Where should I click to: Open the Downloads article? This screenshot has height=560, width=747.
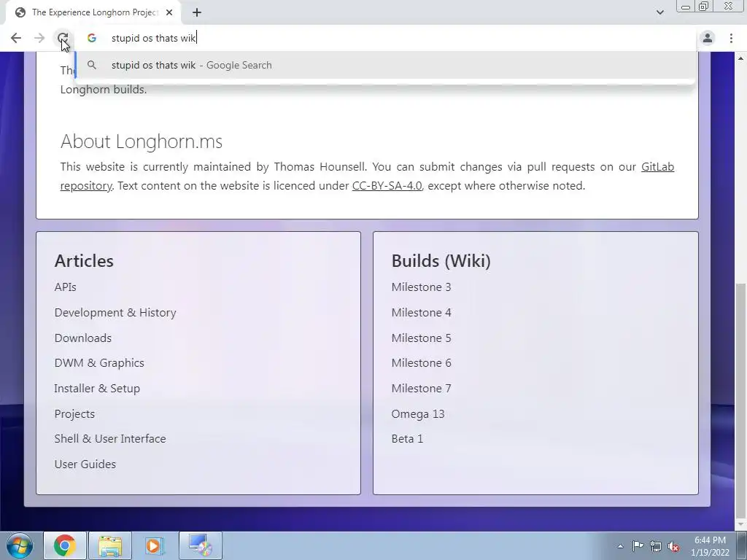pos(83,338)
